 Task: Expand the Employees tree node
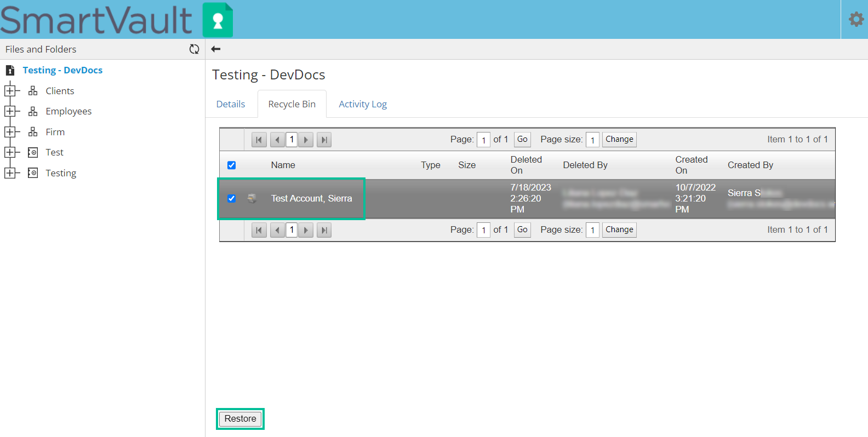(x=9, y=111)
